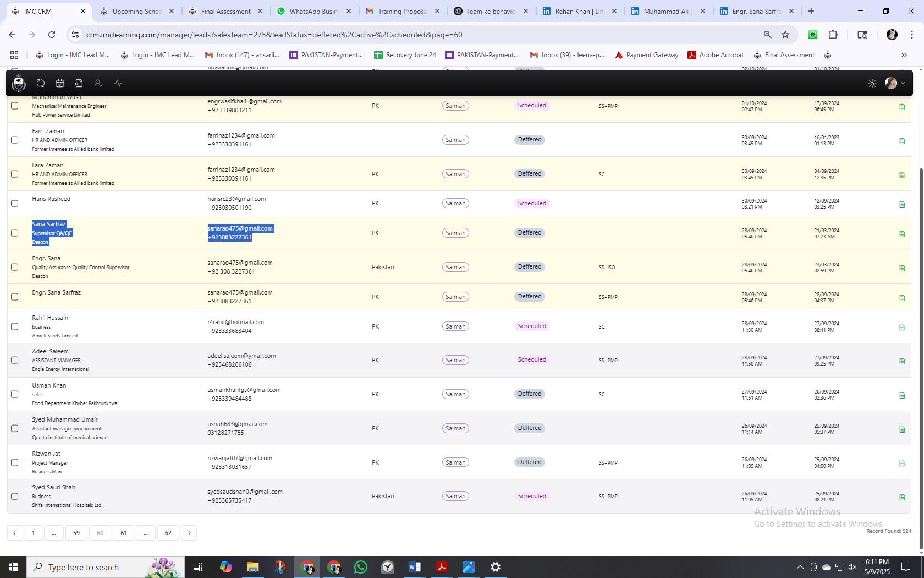Switch to the WhatsApp Business tab
The height and width of the screenshot is (578, 924).
(x=314, y=11)
